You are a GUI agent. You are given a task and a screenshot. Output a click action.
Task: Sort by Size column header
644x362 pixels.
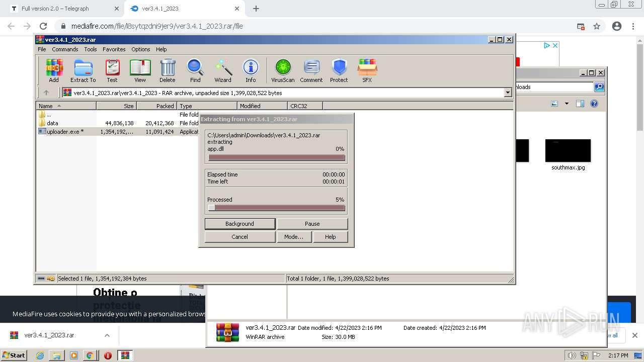pyautogui.click(x=116, y=106)
